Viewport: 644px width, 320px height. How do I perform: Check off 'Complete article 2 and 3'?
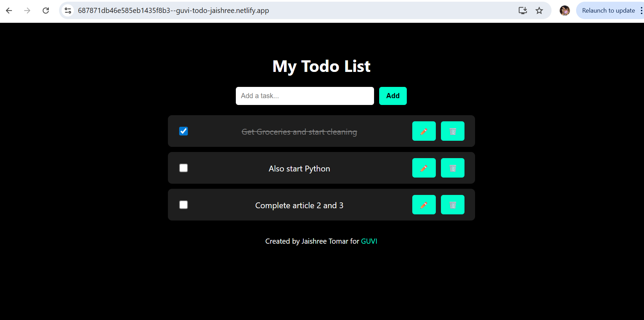(184, 205)
